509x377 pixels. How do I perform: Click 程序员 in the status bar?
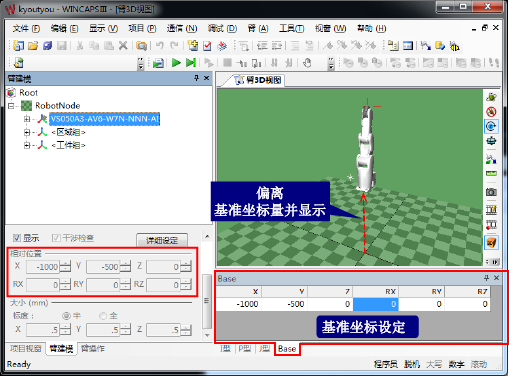click(386, 364)
